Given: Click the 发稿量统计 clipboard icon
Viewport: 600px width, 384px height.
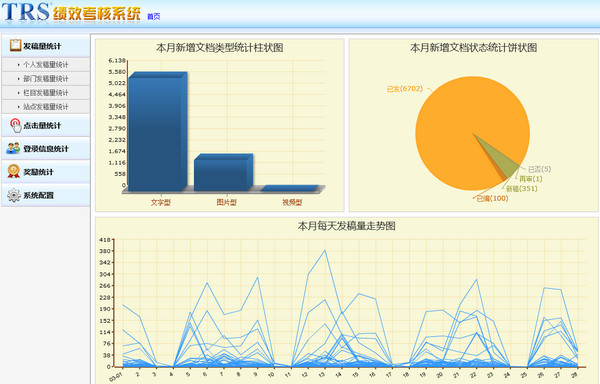Looking at the screenshot, I should point(15,46).
